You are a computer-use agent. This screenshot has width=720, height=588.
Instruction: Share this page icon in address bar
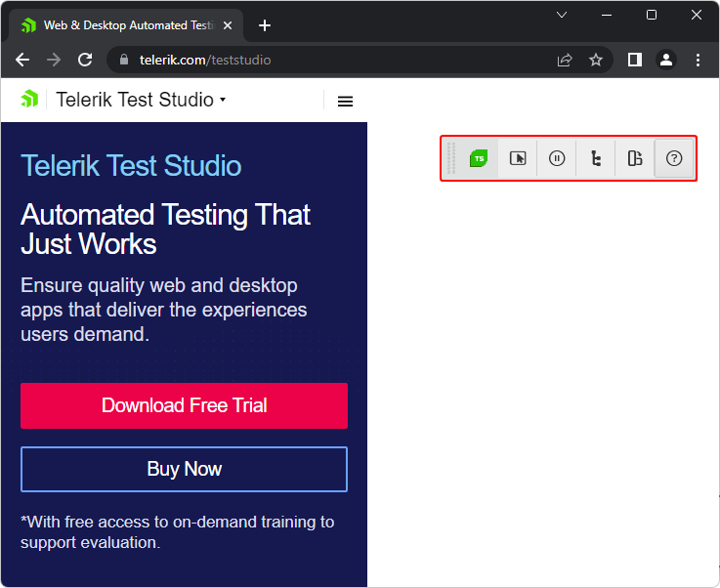pyautogui.click(x=565, y=61)
